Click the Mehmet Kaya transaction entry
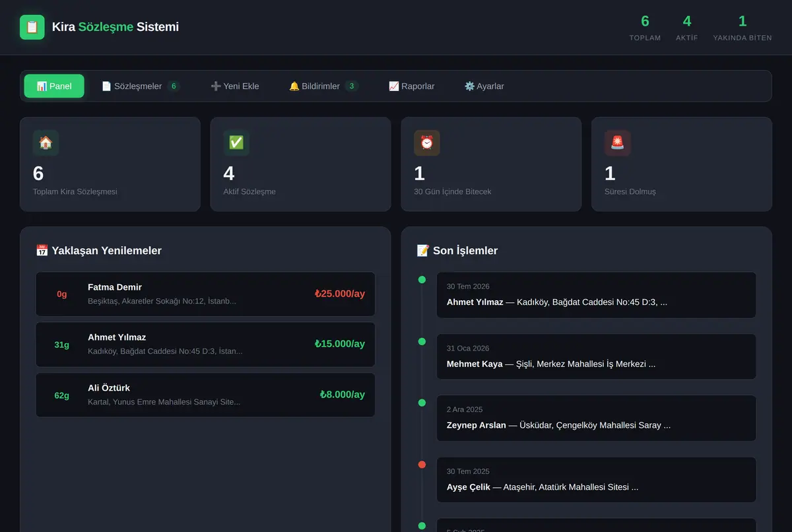The image size is (792, 532). tap(596, 356)
